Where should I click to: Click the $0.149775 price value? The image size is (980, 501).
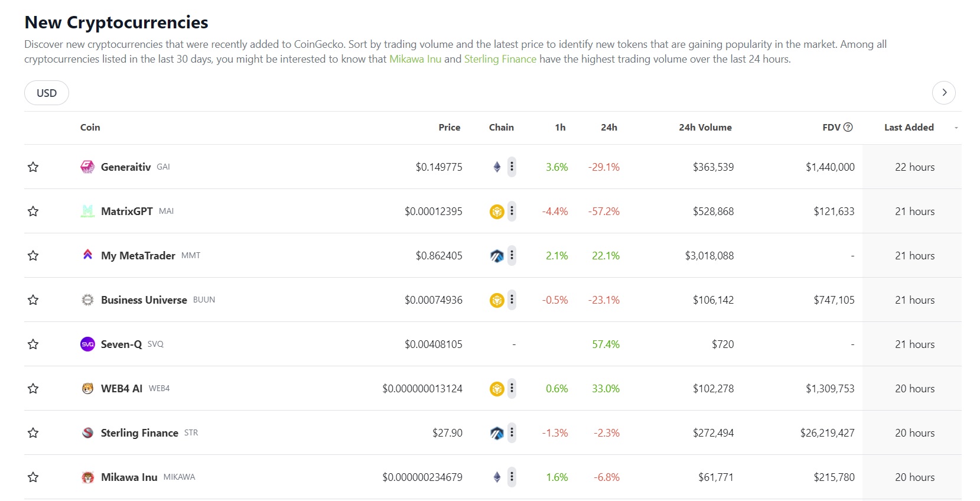click(x=439, y=167)
